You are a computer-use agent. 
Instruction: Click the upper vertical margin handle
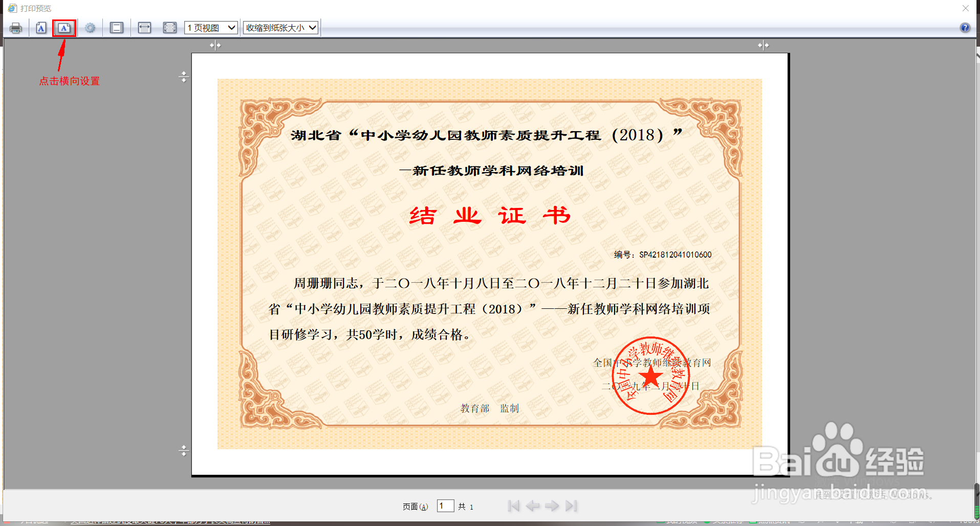(184, 77)
